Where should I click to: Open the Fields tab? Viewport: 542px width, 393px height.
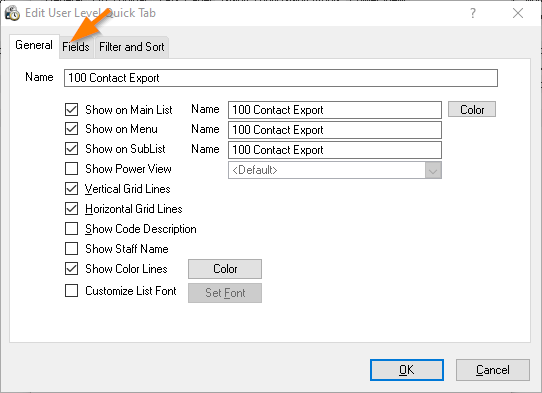pos(76,47)
